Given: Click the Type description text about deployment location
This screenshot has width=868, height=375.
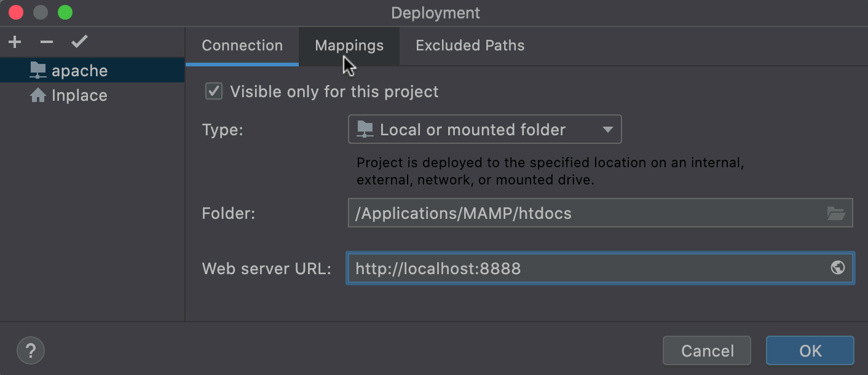Looking at the screenshot, I should pyautogui.click(x=551, y=172).
